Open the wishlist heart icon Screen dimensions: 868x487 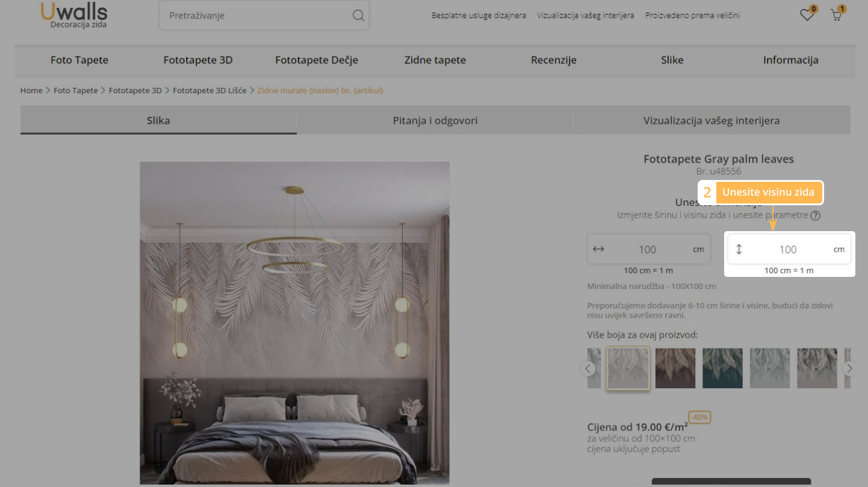click(807, 15)
